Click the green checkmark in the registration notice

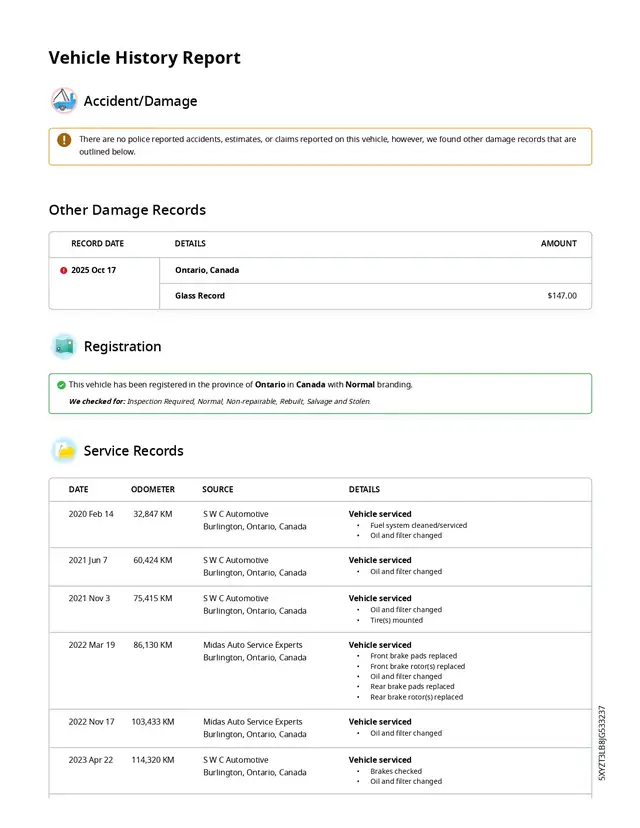(x=61, y=384)
